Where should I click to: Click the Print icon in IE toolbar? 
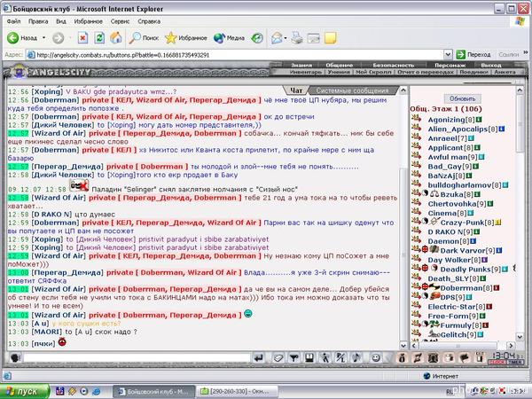[297, 37]
